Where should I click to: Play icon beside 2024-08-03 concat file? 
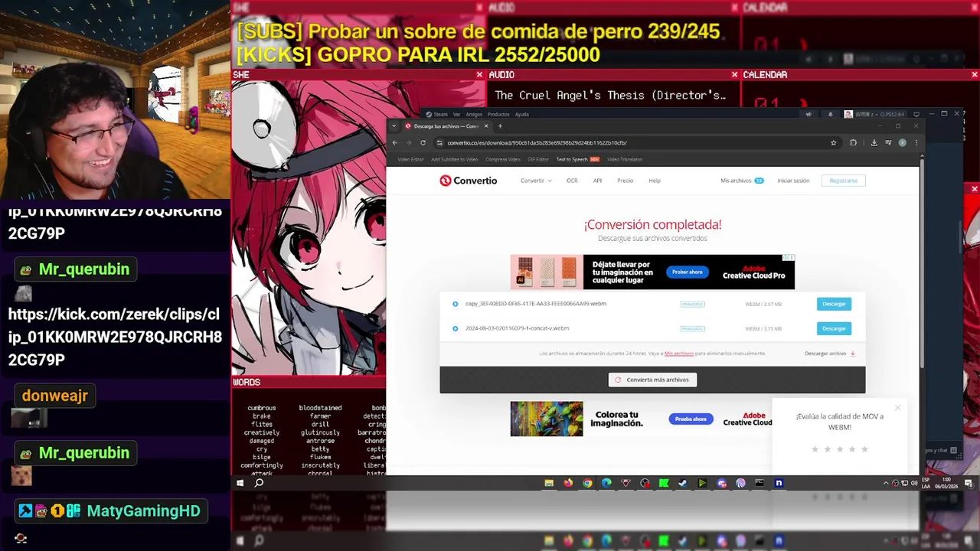tap(455, 328)
